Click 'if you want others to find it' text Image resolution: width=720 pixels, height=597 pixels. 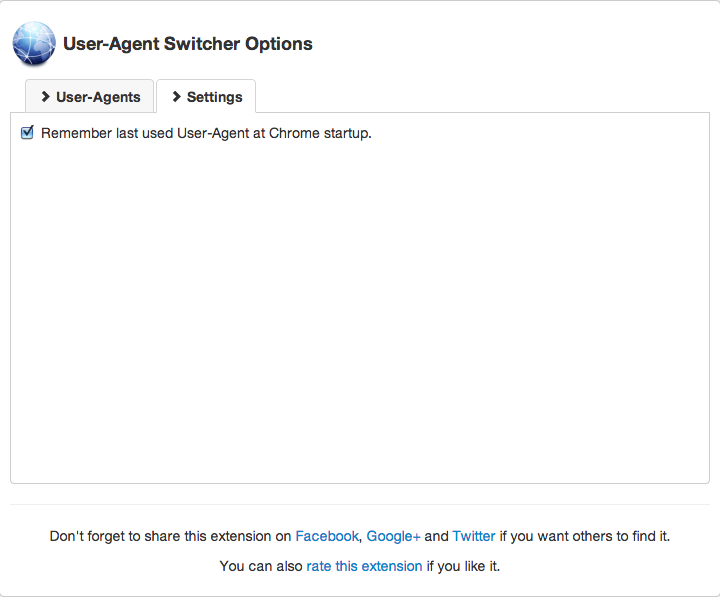584,536
